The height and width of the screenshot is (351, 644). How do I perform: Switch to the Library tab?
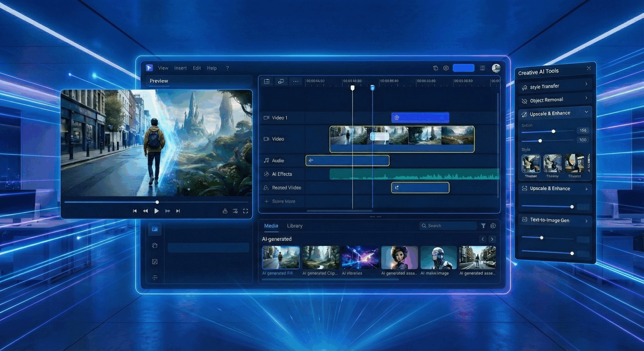pyautogui.click(x=295, y=226)
